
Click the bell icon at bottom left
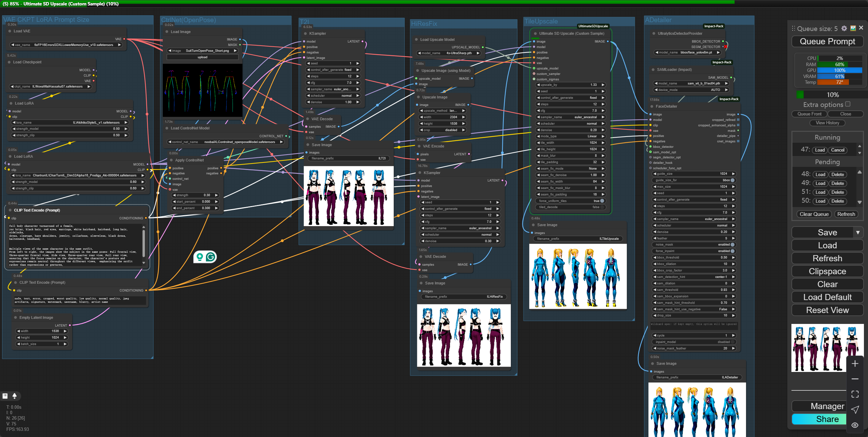coord(14,396)
